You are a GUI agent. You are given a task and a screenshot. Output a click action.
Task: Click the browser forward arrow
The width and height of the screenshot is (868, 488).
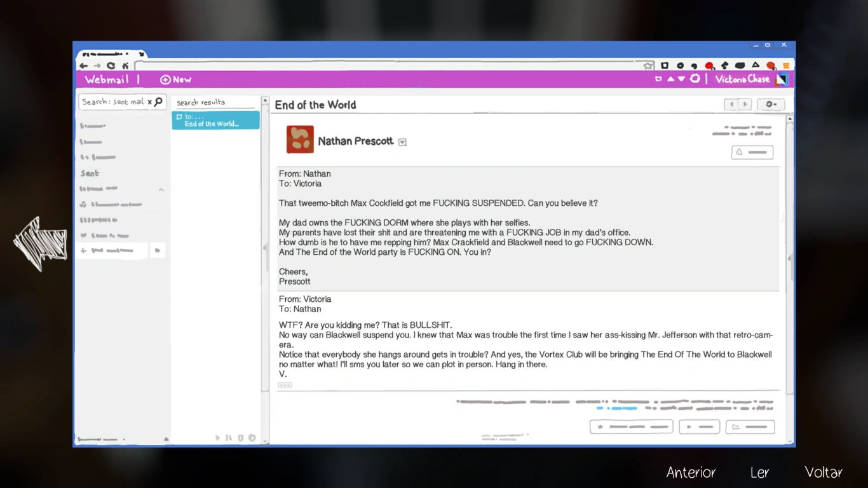97,65
